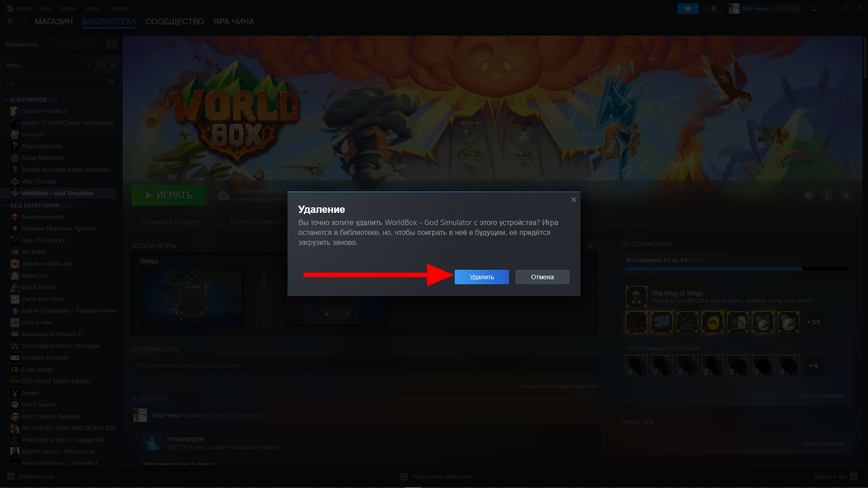Switch library to grid view icon
This screenshot has height=488, width=868.
coord(111,44)
